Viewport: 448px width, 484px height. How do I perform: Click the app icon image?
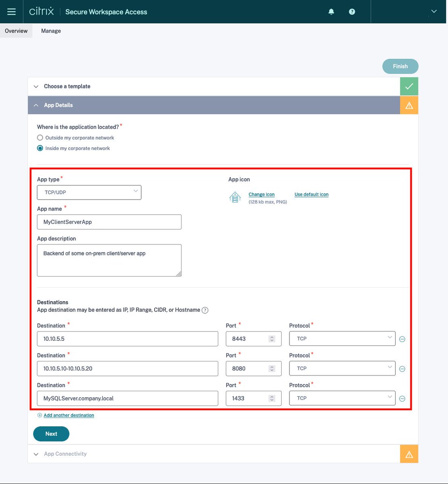235,197
